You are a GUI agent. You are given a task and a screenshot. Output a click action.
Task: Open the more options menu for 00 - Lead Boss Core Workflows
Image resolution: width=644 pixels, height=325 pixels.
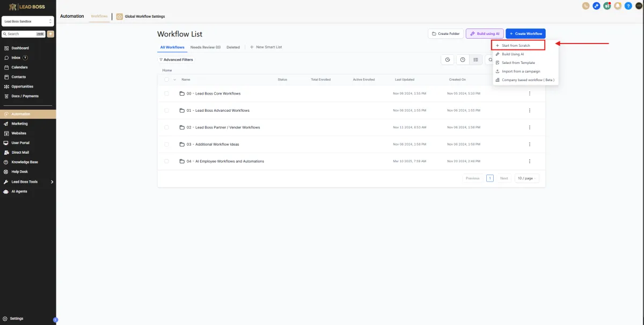click(530, 93)
